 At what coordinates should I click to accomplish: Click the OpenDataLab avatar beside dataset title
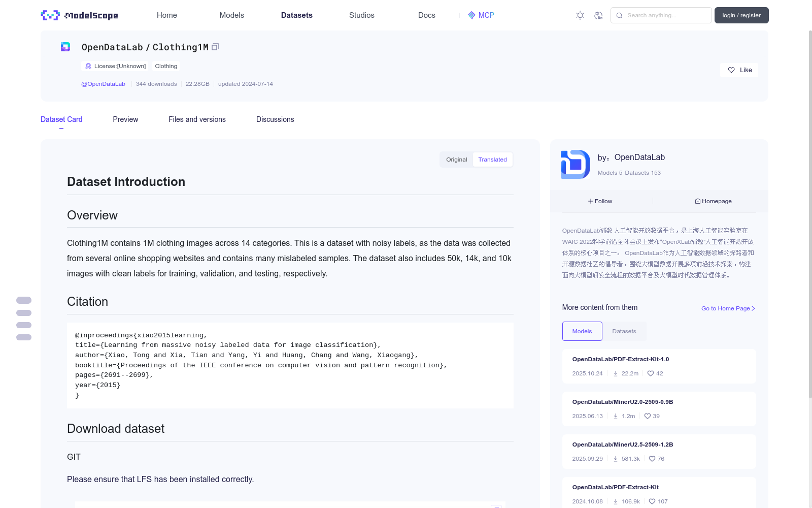click(x=65, y=47)
